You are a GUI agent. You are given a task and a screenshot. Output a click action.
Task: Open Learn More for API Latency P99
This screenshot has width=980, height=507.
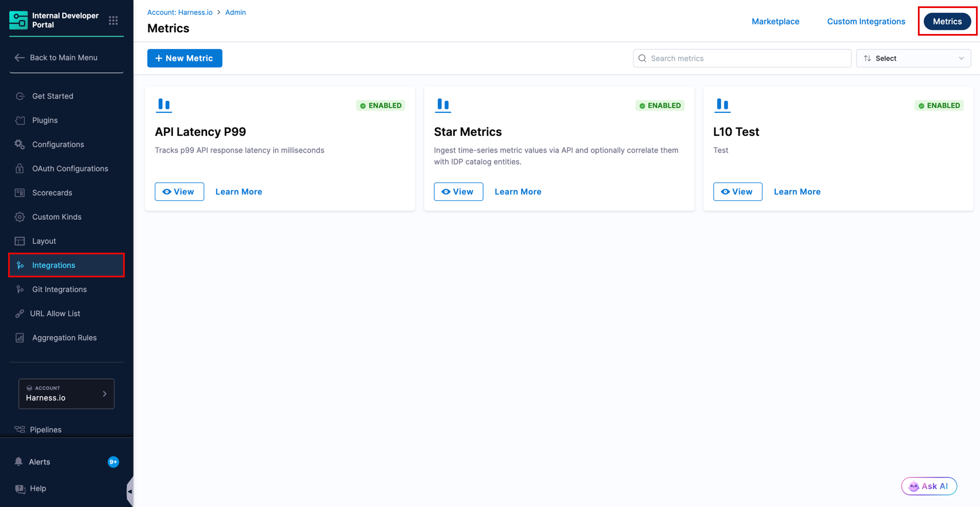click(239, 192)
